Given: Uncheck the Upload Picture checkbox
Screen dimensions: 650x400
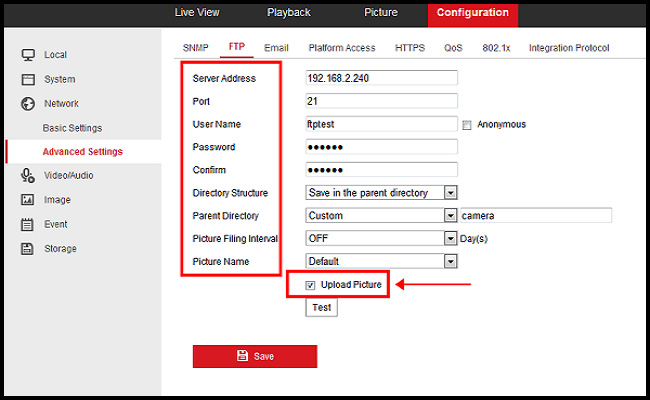Looking at the screenshot, I should click(310, 286).
